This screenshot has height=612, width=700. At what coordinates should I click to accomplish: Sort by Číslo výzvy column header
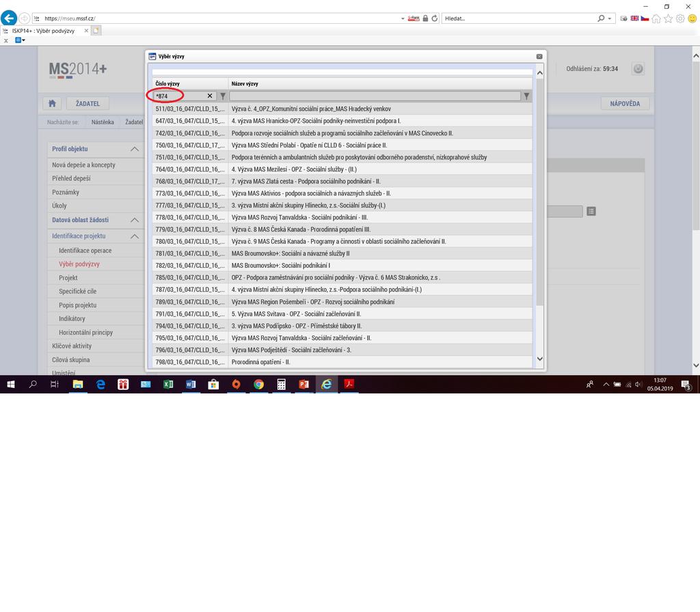167,83
